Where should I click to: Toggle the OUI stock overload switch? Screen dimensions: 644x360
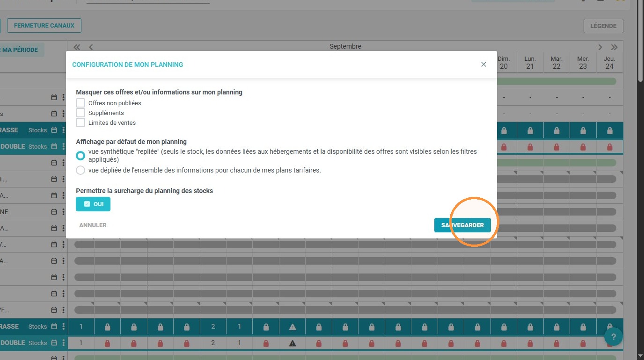(93, 204)
